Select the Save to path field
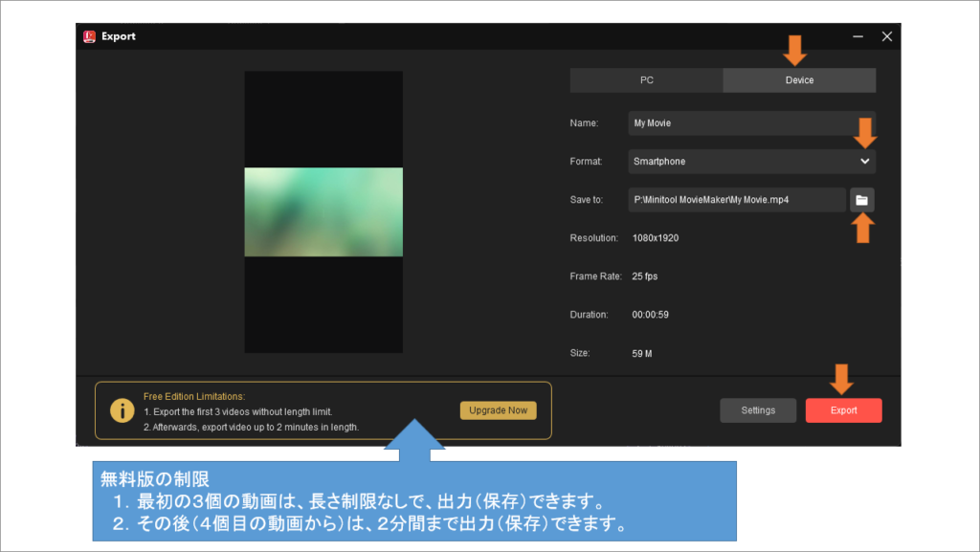The image size is (980, 552). pos(737,199)
